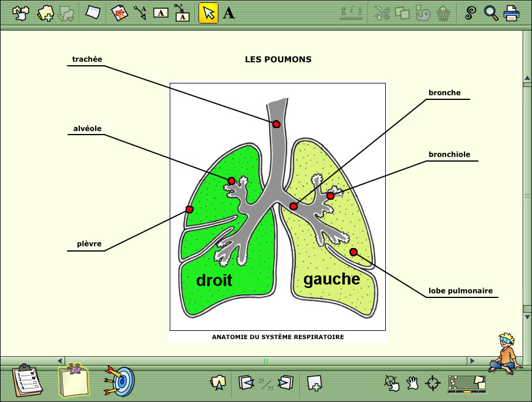Select the arrow pointing to text box tool
The image size is (532, 402).
[182, 13]
